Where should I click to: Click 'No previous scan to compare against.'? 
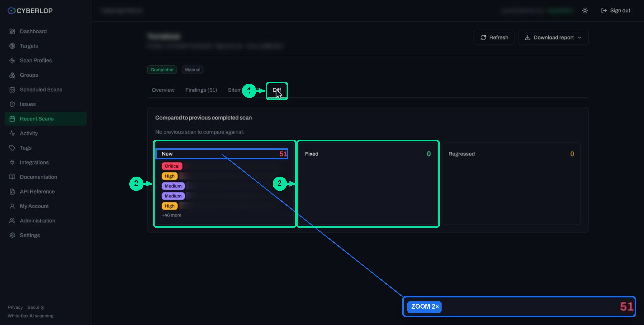point(200,132)
